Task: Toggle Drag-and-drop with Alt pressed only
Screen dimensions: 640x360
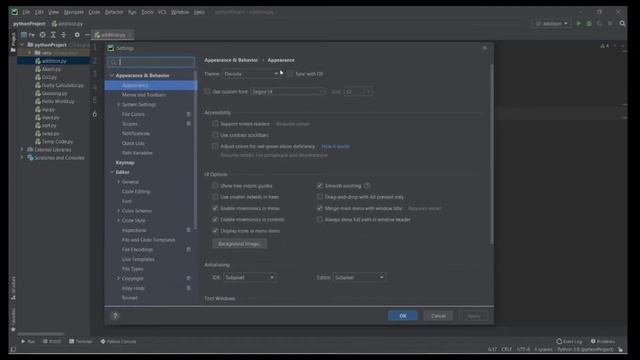Action: [x=320, y=197]
